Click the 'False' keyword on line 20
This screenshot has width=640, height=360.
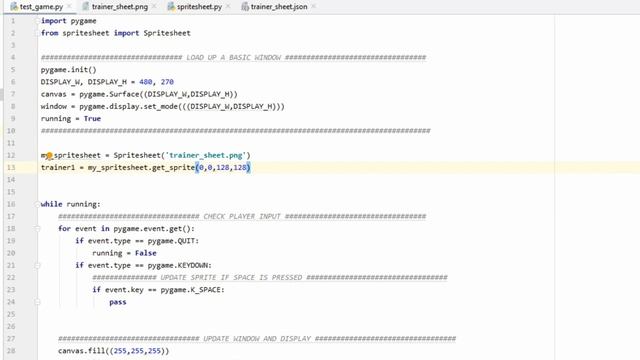point(146,253)
